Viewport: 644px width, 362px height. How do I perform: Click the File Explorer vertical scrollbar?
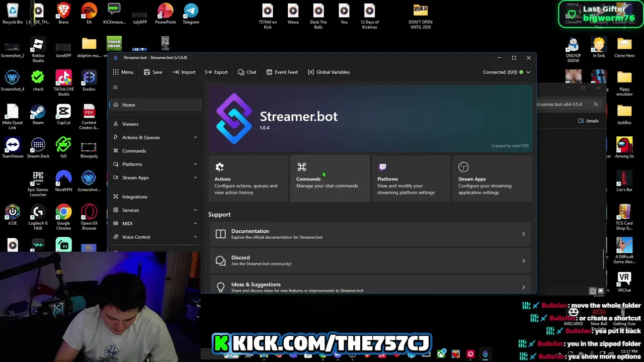click(604, 259)
